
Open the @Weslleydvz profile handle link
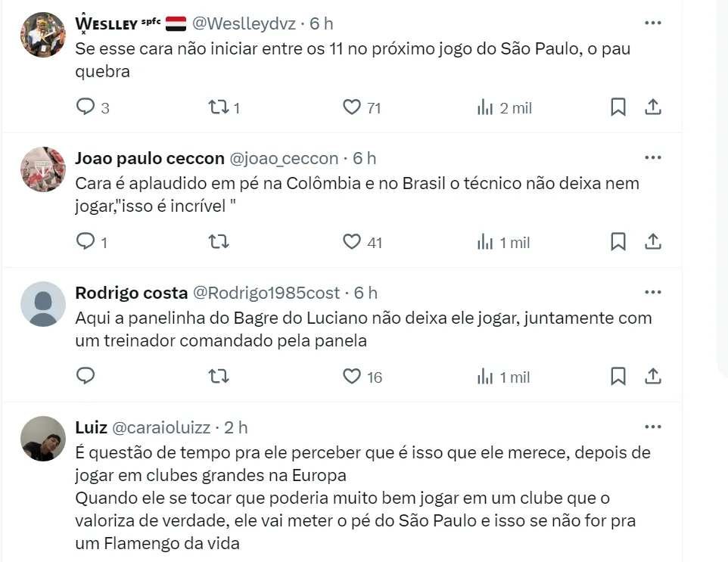[x=241, y=23]
